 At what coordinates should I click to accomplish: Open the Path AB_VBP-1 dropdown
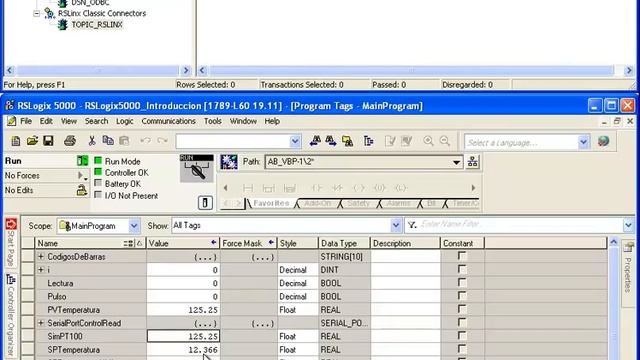pos(456,162)
